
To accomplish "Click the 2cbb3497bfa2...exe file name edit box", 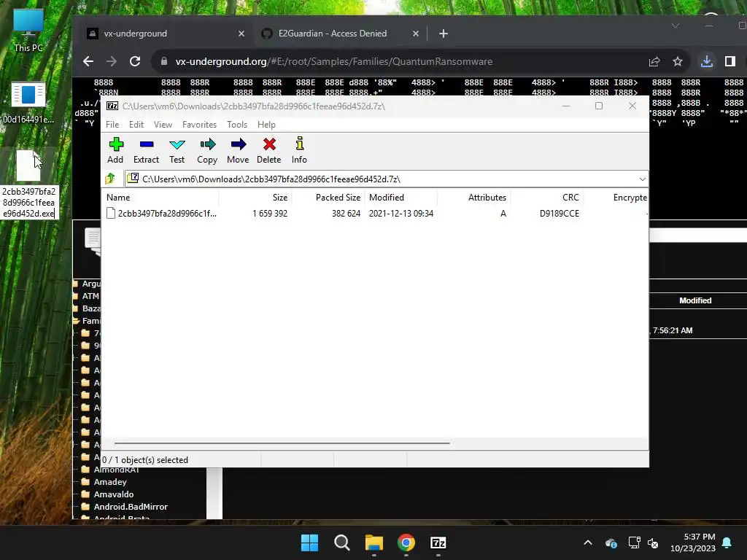I will (x=29, y=203).
